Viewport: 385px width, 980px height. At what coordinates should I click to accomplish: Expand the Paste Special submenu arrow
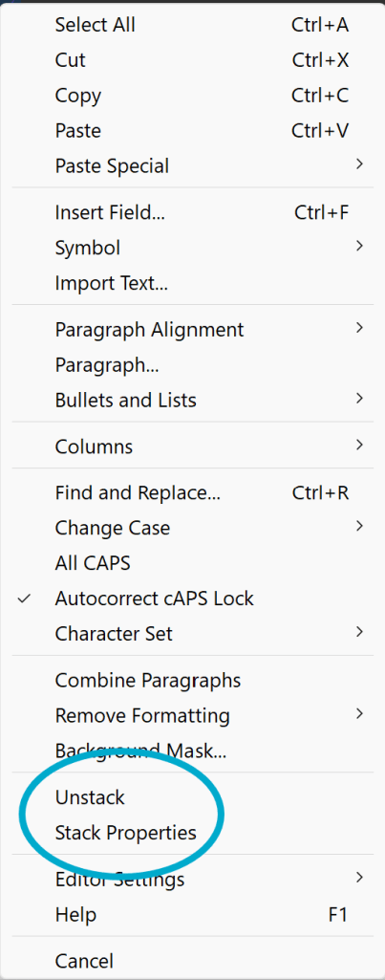(x=359, y=165)
